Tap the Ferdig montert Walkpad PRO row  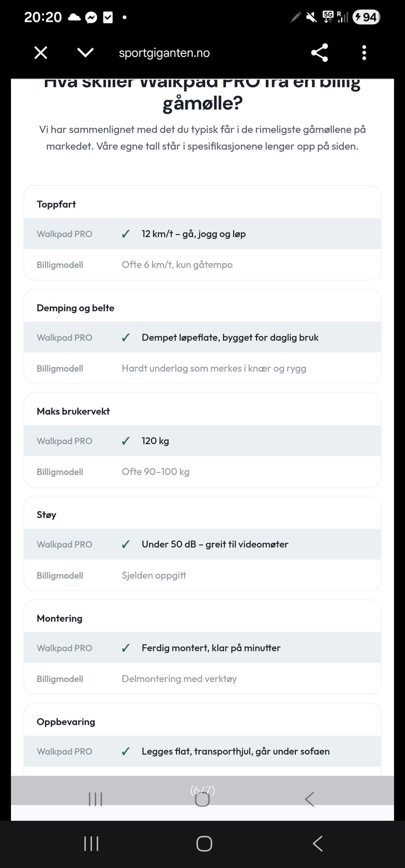202,648
